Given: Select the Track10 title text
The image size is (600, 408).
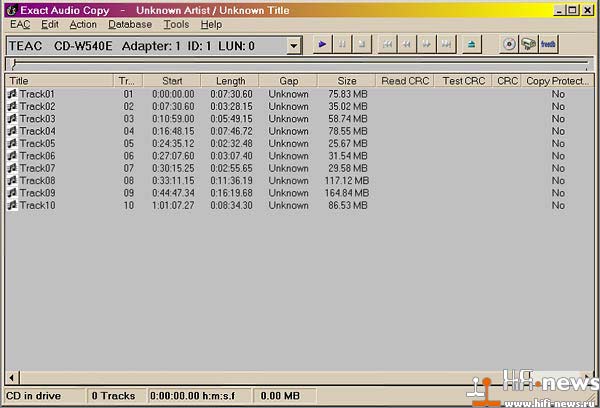Looking at the screenshot, I should [x=37, y=205].
